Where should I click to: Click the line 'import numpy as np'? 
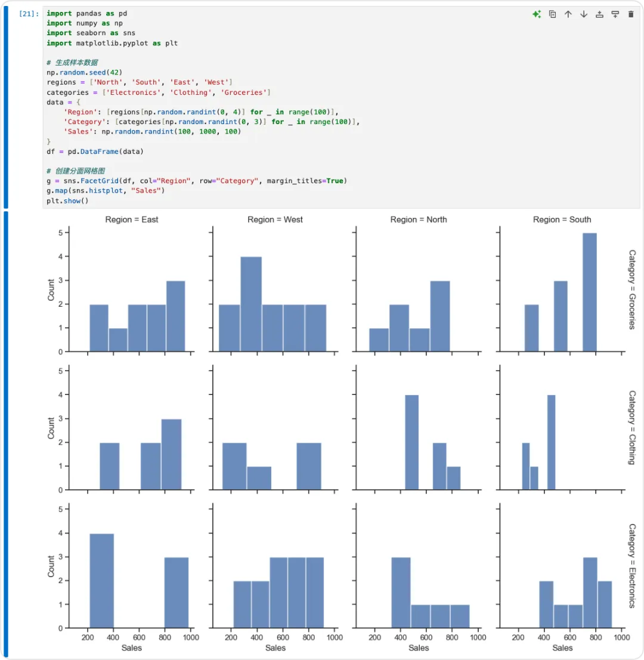(85, 23)
